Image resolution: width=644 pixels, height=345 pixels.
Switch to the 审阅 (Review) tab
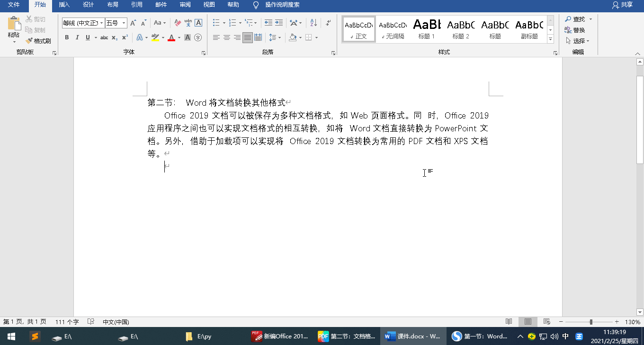click(186, 5)
